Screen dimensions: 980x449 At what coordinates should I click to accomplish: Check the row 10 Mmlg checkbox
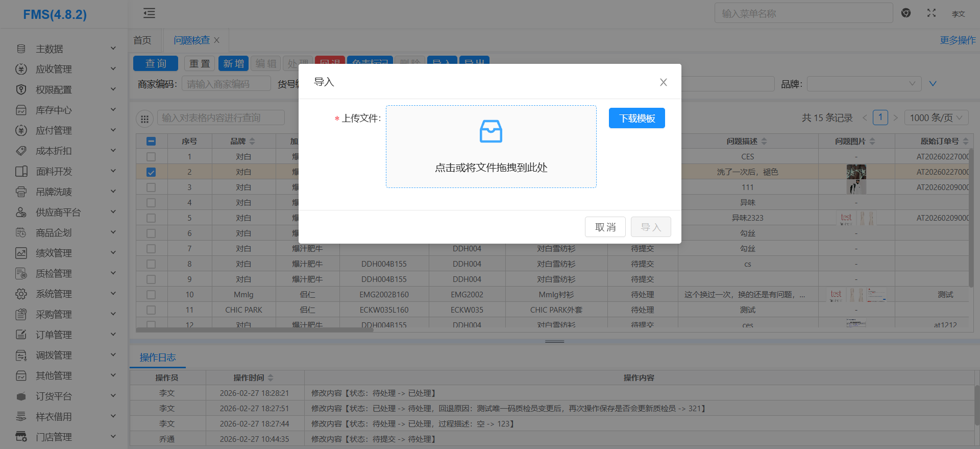[x=151, y=295]
